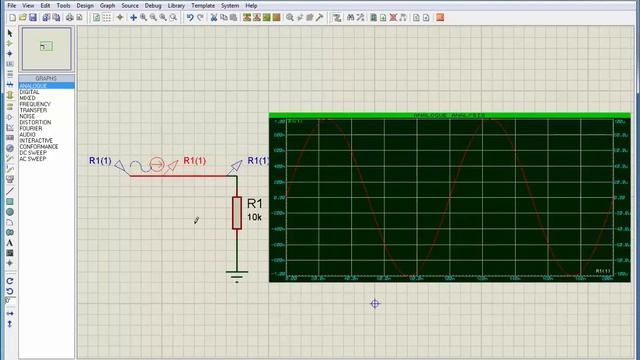640x360 pixels.
Task: Select the 2D Symbols tool
Action: pos(10,253)
